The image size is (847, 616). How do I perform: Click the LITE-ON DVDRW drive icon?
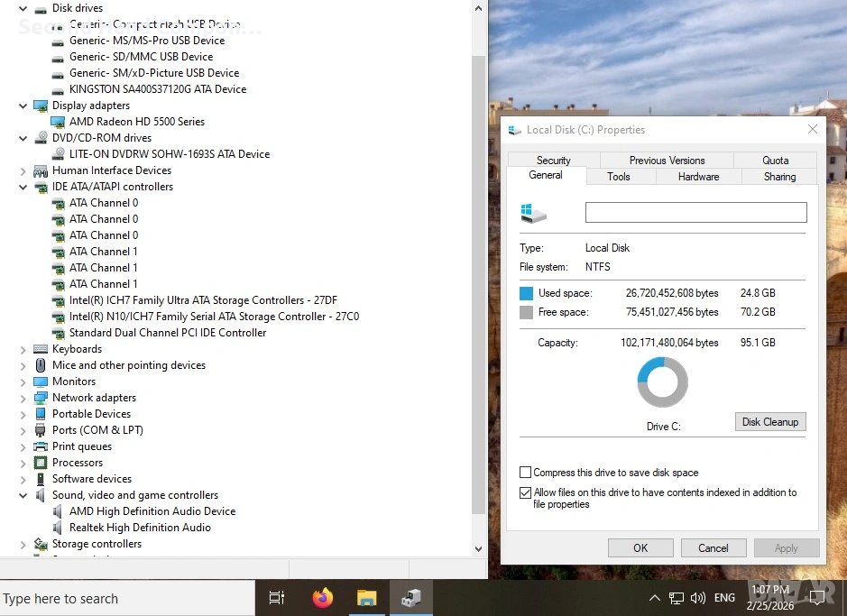[x=58, y=154]
